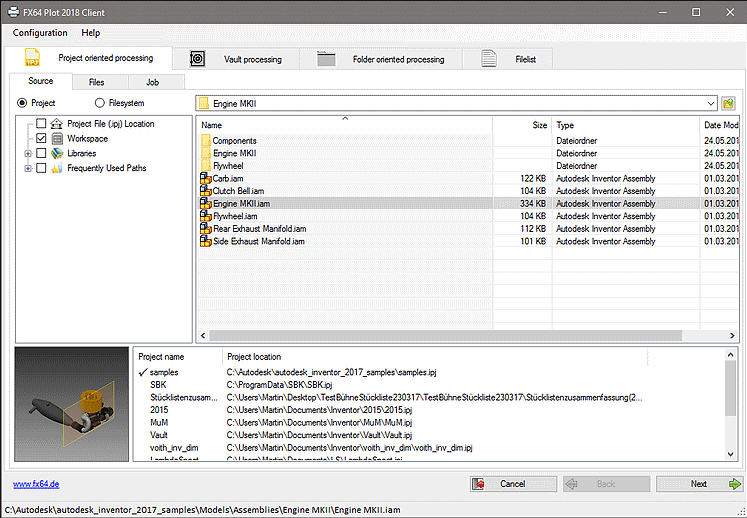This screenshot has height=518, width=747.
Task: Expand the Frequently Used Paths node
Action: (x=28, y=168)
